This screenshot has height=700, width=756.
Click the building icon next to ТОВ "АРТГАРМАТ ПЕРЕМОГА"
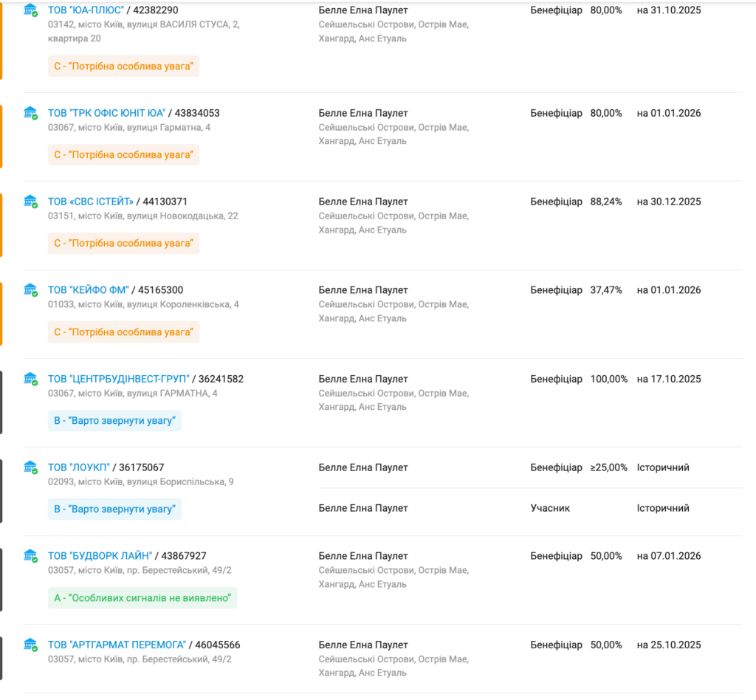pyautogui.click(x=30, y=644)
